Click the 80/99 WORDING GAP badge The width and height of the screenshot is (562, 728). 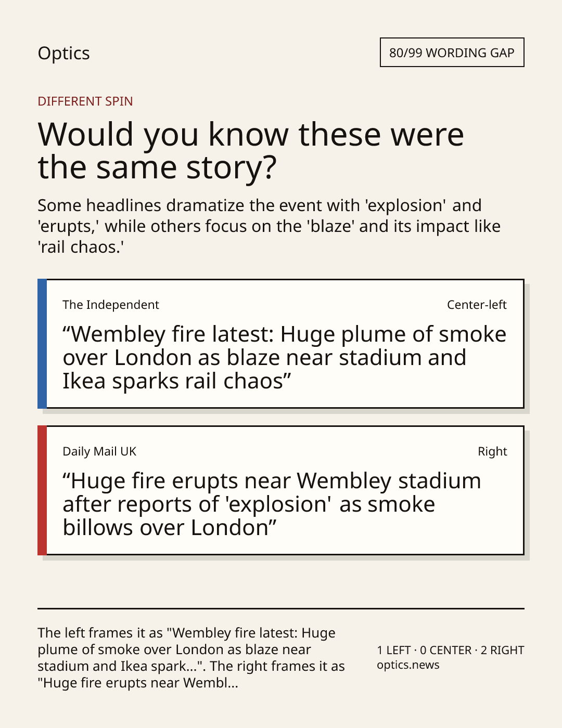(452, 53)
